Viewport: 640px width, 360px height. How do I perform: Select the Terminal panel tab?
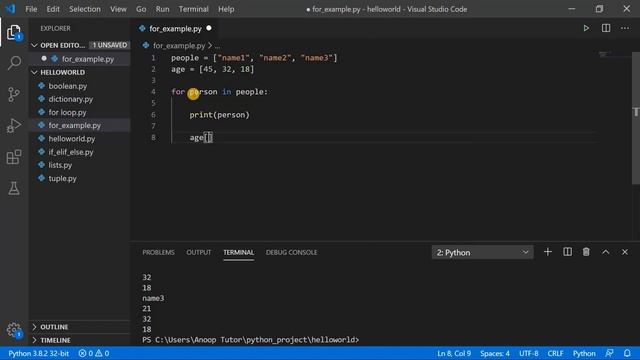point(238,252)
